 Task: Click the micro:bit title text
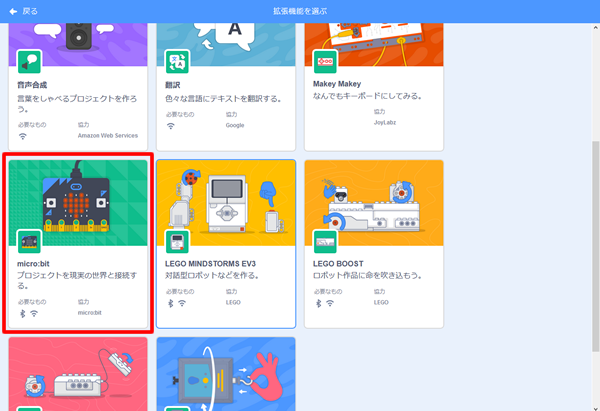pyautogui.click(x=33, y=264)
